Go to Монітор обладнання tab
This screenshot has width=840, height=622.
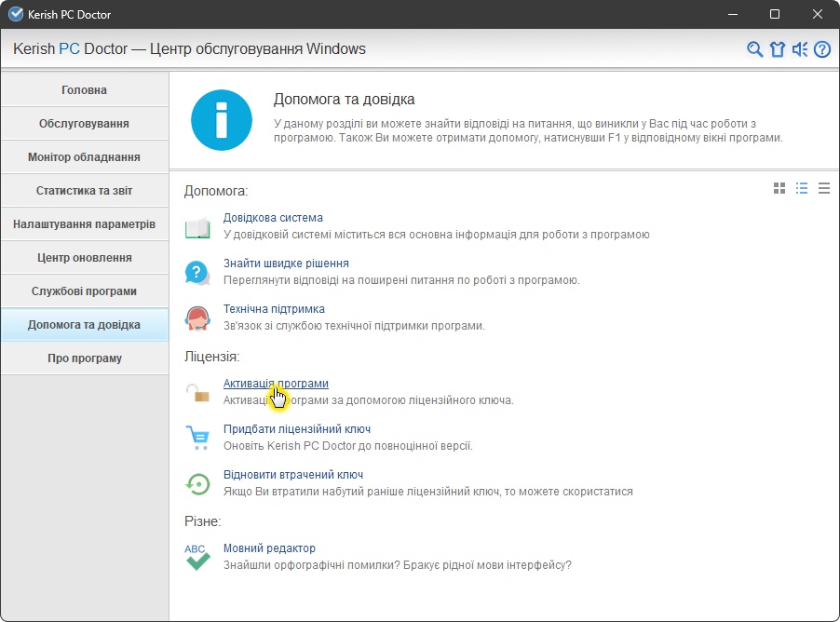[84, 157]
